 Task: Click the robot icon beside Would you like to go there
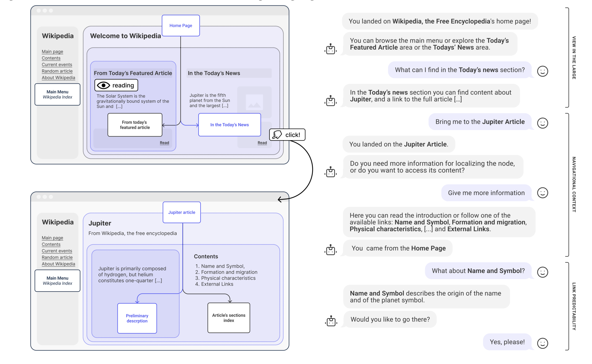point(331,321)
